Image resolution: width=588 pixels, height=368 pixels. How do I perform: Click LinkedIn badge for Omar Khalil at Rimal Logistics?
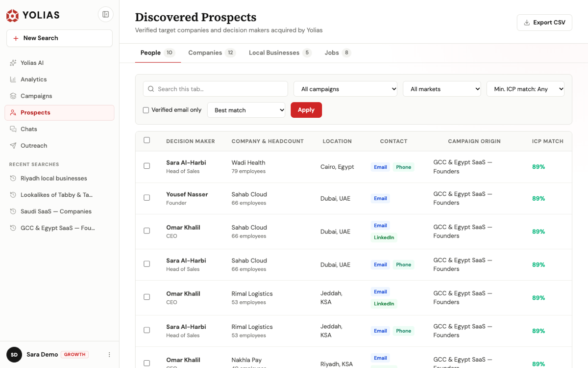tap(384, 304)
